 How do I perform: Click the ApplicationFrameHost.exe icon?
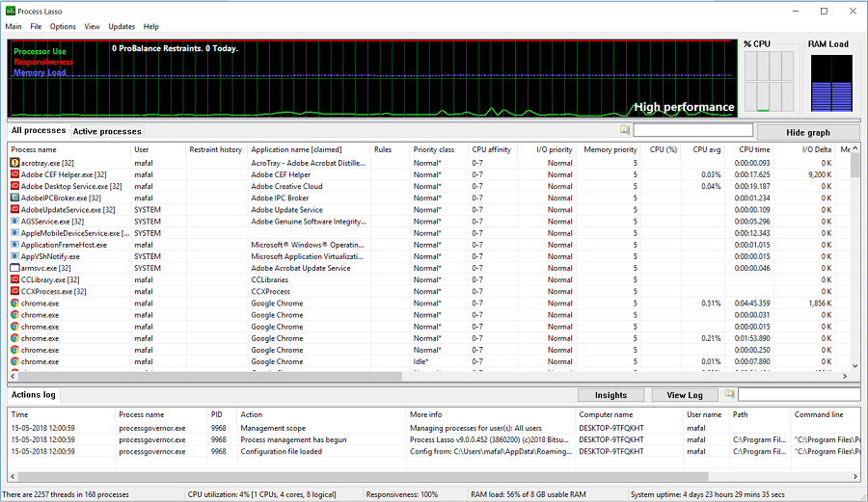[14, 245]
